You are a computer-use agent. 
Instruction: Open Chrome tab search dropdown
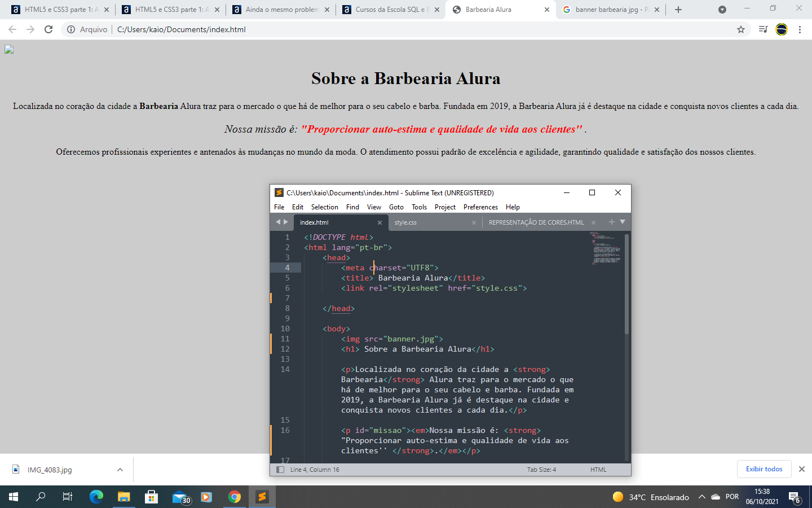[722, 10]
